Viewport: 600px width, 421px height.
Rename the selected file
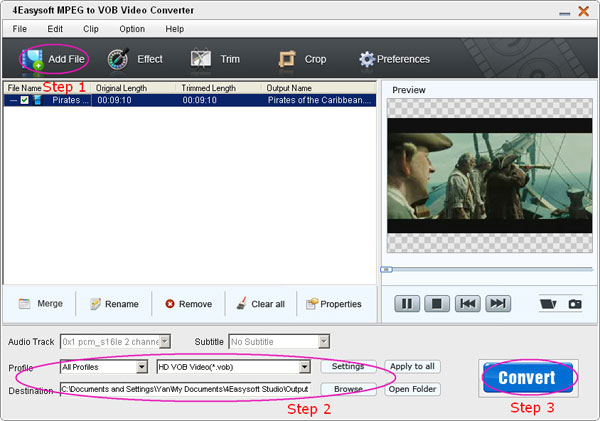[114, 304]
